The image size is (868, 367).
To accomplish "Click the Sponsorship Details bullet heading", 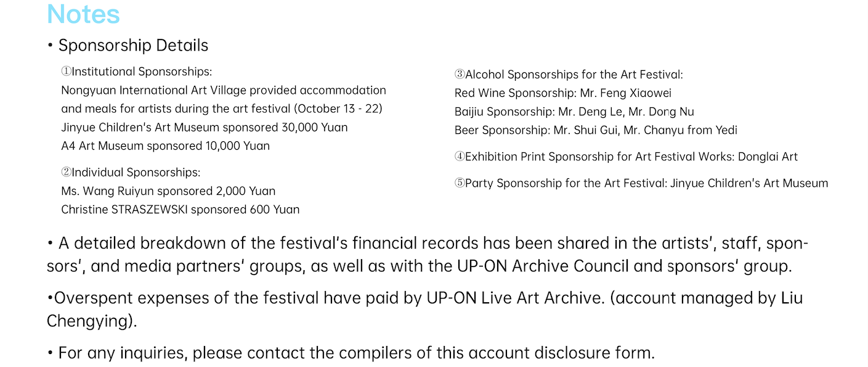I will pyautogui.click(x=133, y=46).
